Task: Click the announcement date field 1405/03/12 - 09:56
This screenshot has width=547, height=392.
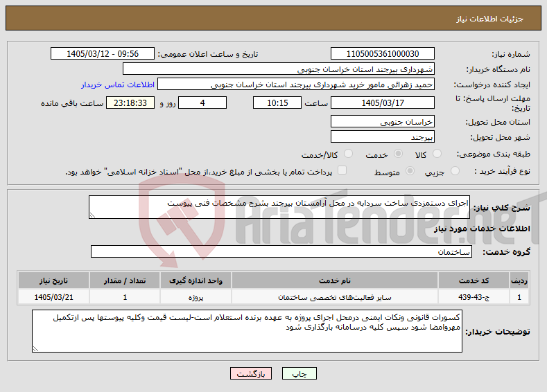Action: click(102, 53)
